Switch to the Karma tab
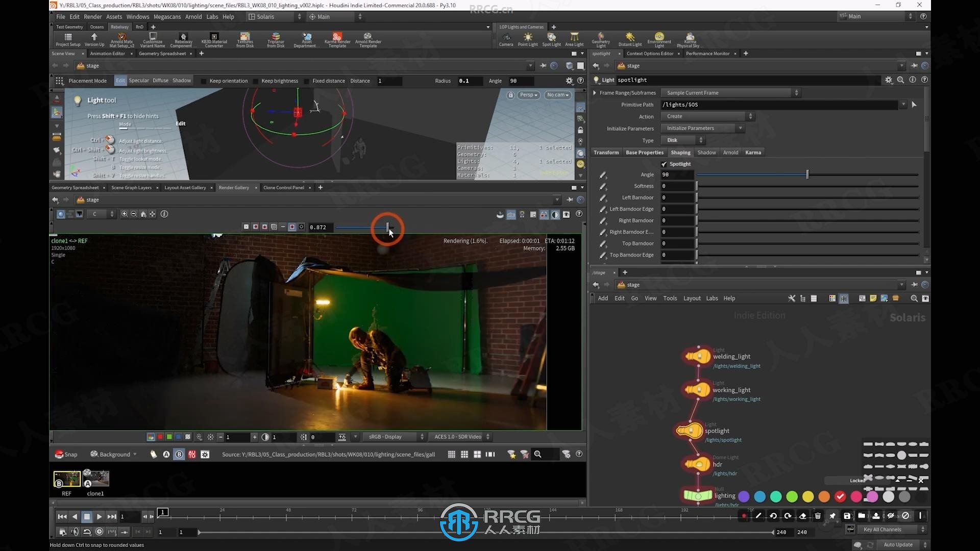 (x=753, y=153)
